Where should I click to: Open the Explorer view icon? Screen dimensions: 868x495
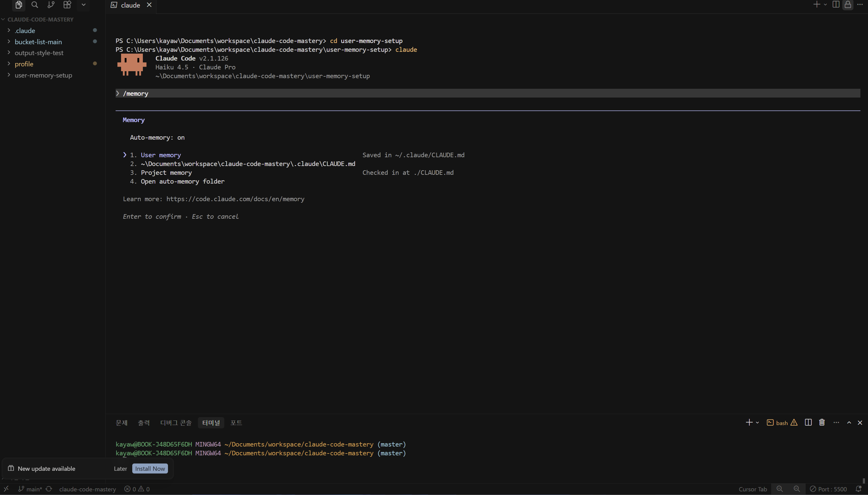(x=19, y=5)
